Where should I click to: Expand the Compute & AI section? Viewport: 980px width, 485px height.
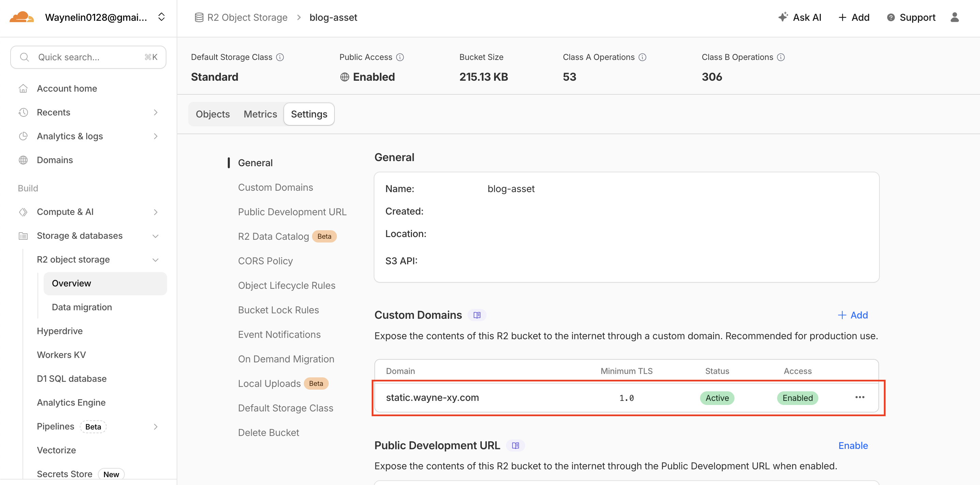pyautogui.click(x=155, y=212)
